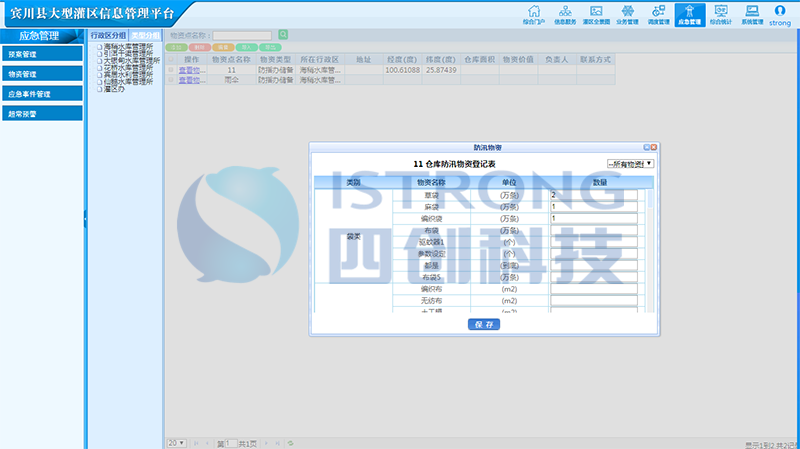Click the green search magnifier icon
The height and width of the screenshot is (449, 800).
(283, 34)
